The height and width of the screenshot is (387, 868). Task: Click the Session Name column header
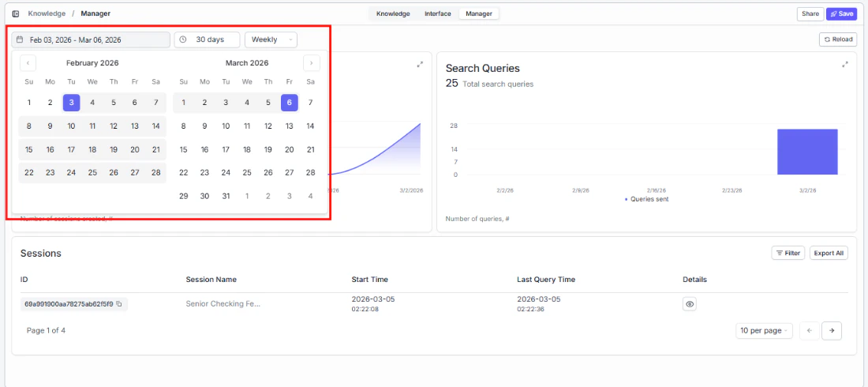pos(211,280)
